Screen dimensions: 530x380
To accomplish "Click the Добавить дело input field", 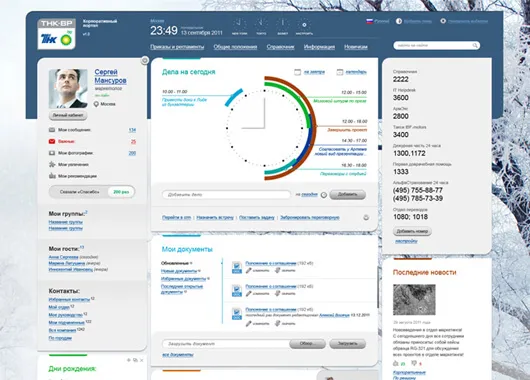I will click(x=226, y=195).
